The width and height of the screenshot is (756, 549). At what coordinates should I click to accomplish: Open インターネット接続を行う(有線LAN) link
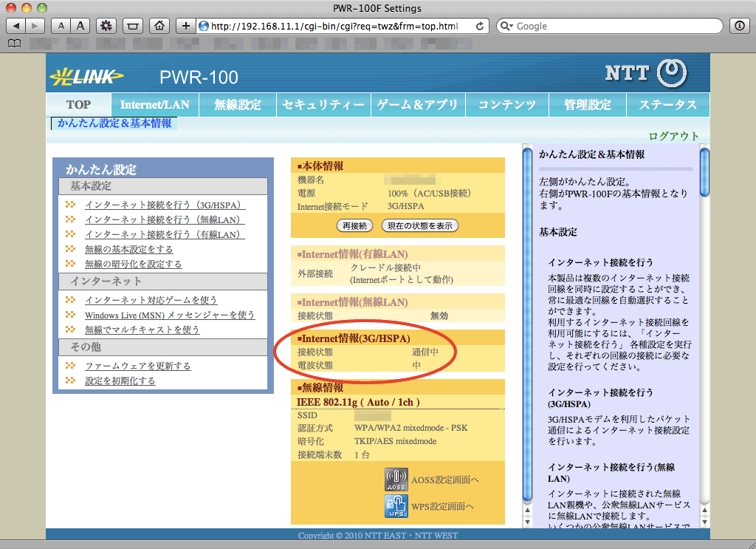(165, 234)
